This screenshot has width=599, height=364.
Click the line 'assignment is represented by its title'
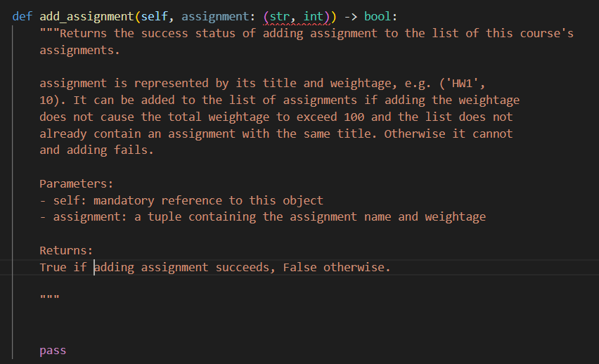(x=262, y=83)
